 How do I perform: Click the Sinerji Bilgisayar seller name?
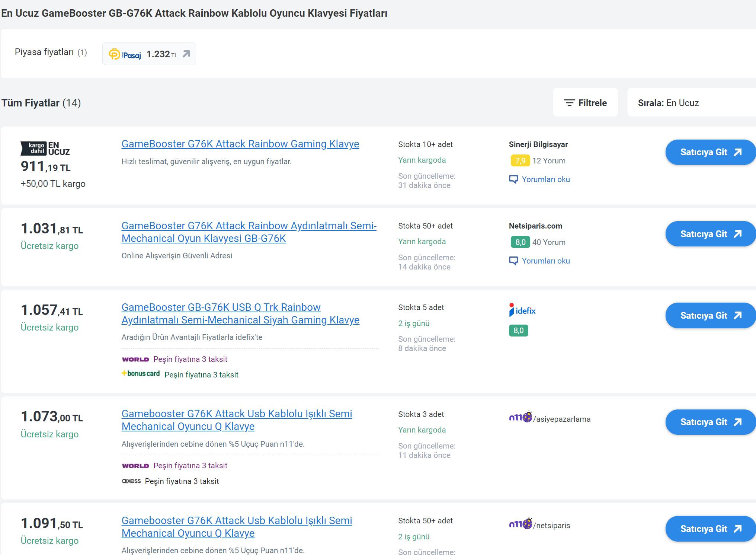(538, 144)
